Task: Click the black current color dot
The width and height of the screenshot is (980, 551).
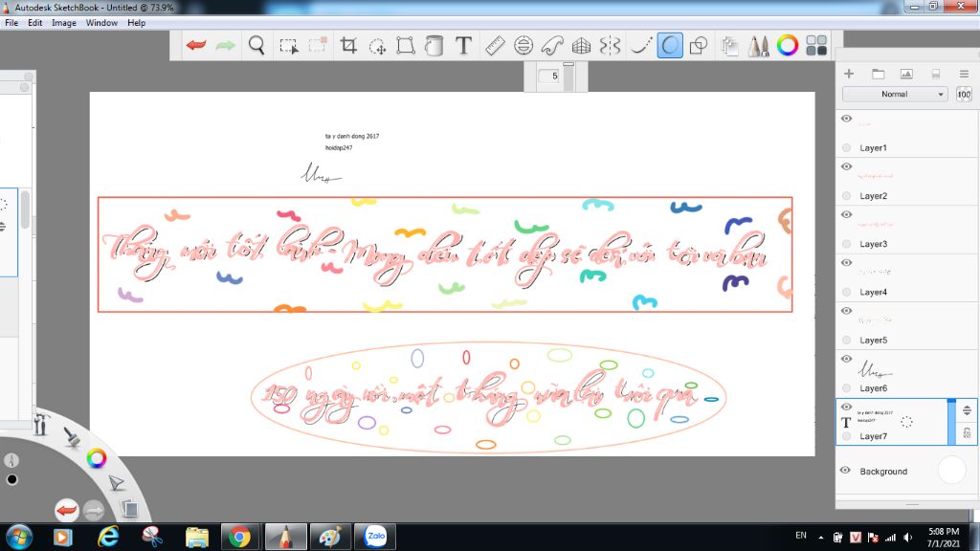Action: click(x=11, y=480)
